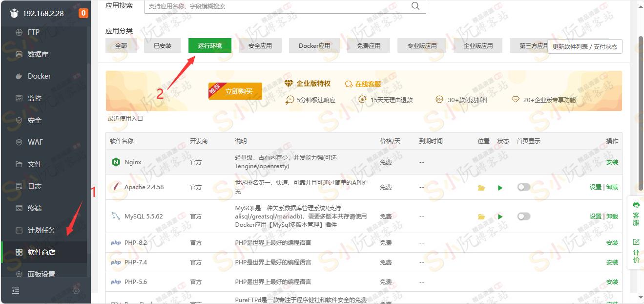Click the Apache 2.4.58 green status play icon
This screenshot has width=644, height=304.
(500, 188)
